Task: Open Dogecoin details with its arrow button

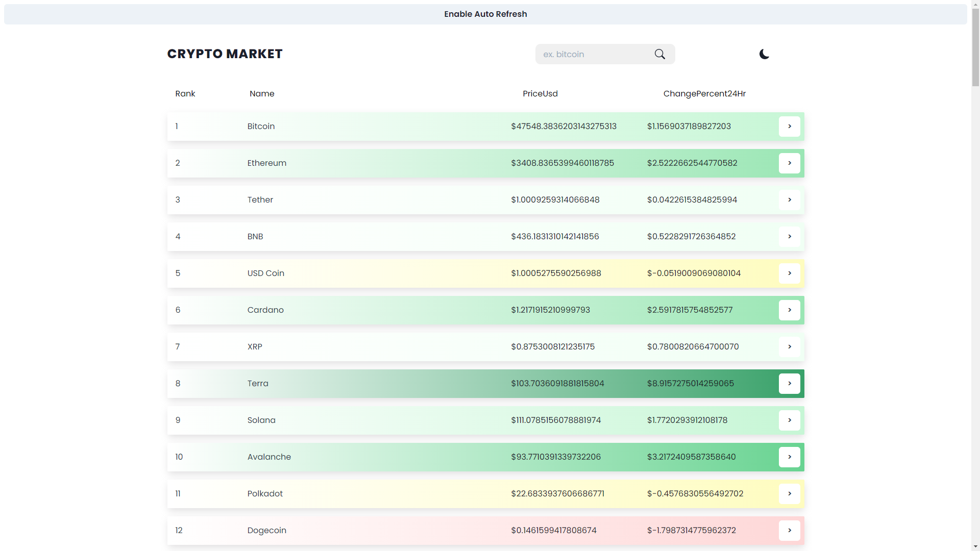Action: coord(789,531)
